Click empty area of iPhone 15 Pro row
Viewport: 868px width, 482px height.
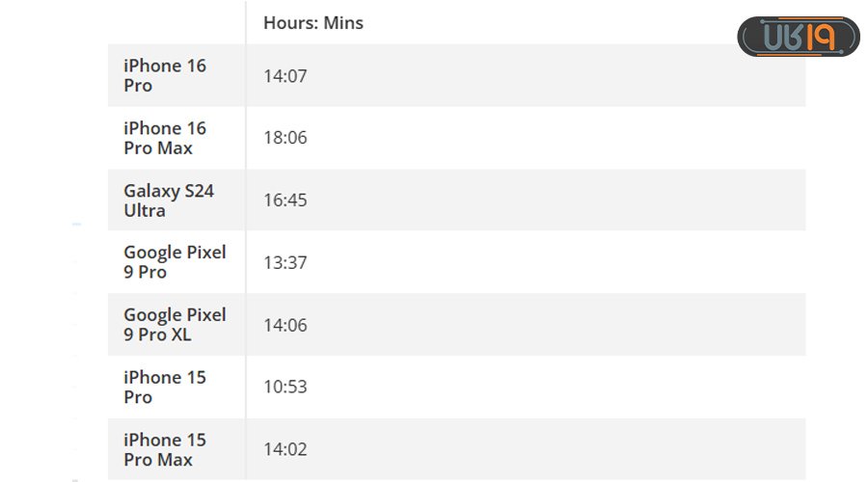[554, 387]
